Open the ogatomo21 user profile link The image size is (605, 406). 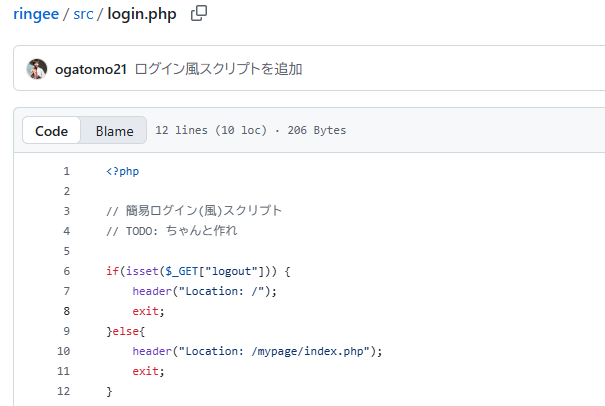(90, 69)
